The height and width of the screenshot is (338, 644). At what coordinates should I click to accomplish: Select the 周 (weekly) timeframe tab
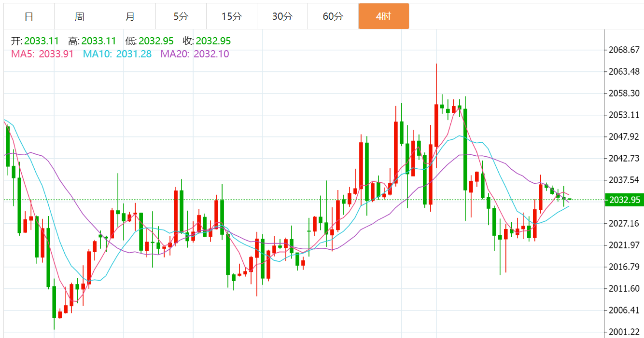pos(80,16)
